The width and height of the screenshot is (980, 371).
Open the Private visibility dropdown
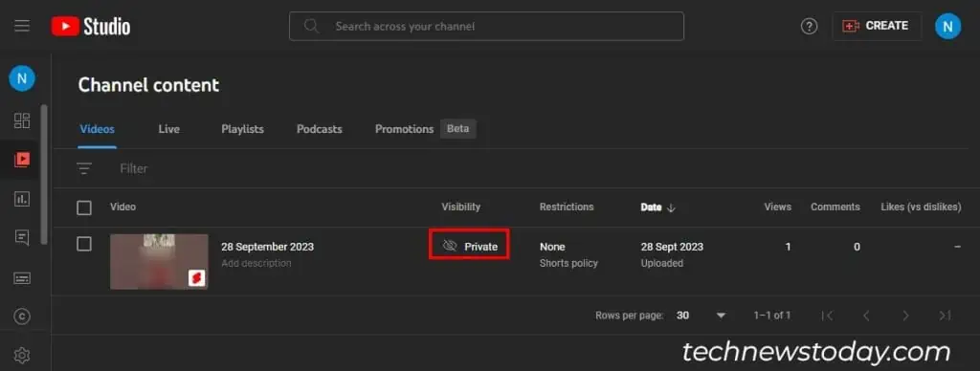coord(469,246)
